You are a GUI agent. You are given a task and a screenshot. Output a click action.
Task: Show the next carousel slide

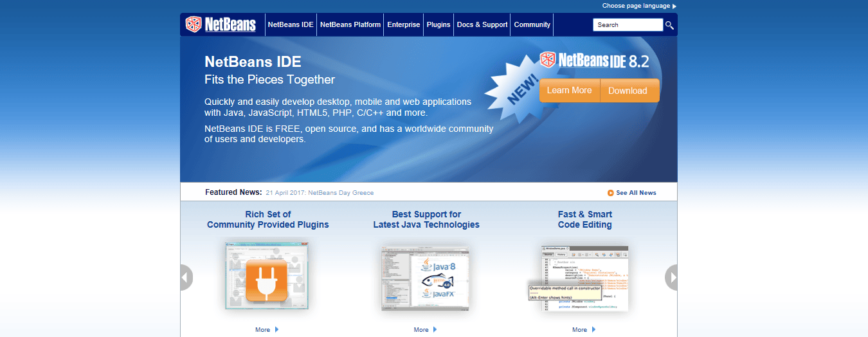point(671,277)
